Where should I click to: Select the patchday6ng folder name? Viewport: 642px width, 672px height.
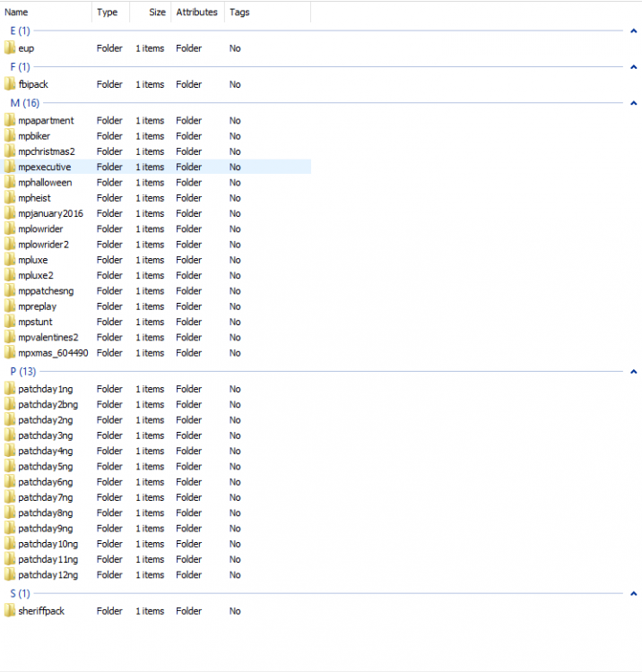coord(46,482)
